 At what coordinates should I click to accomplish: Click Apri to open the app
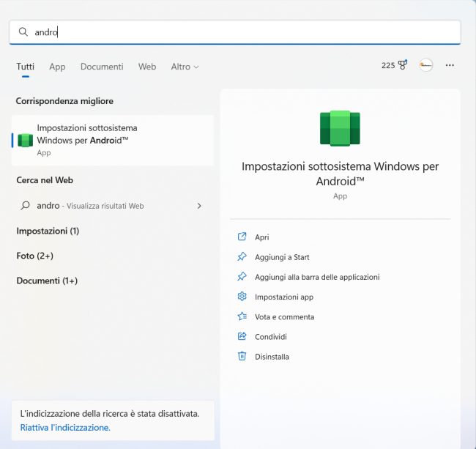261,237
